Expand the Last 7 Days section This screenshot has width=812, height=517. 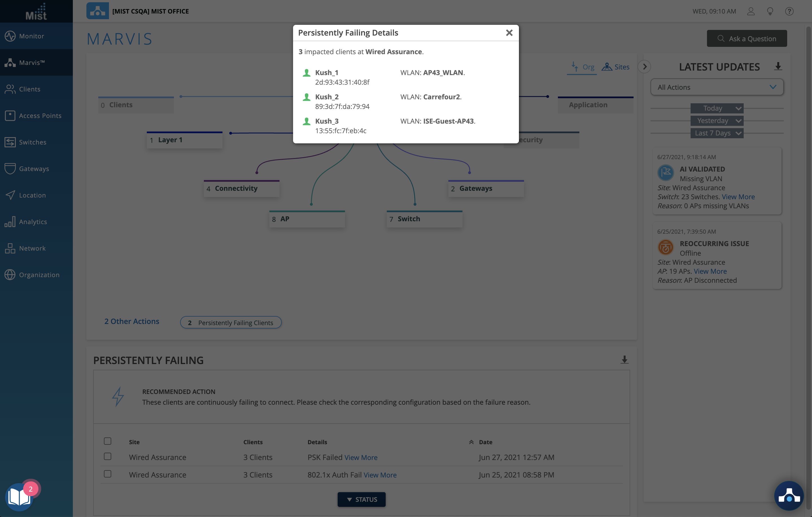click(x=717, y=133)
